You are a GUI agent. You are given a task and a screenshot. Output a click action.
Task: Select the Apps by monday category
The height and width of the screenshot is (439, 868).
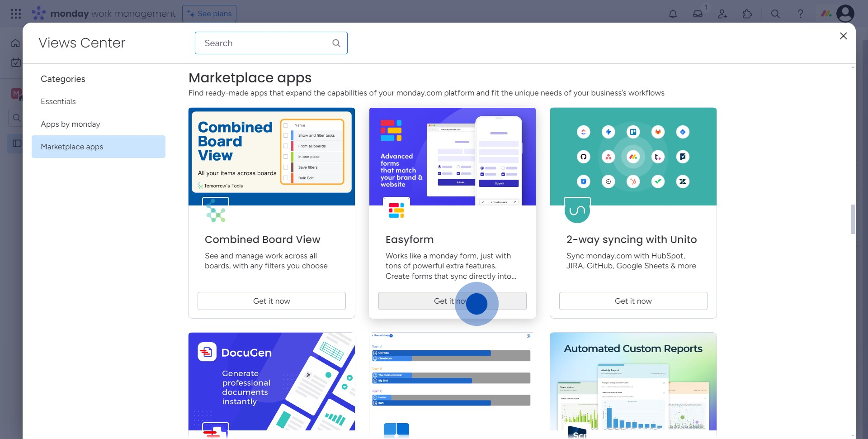click(x=71, y=124)
